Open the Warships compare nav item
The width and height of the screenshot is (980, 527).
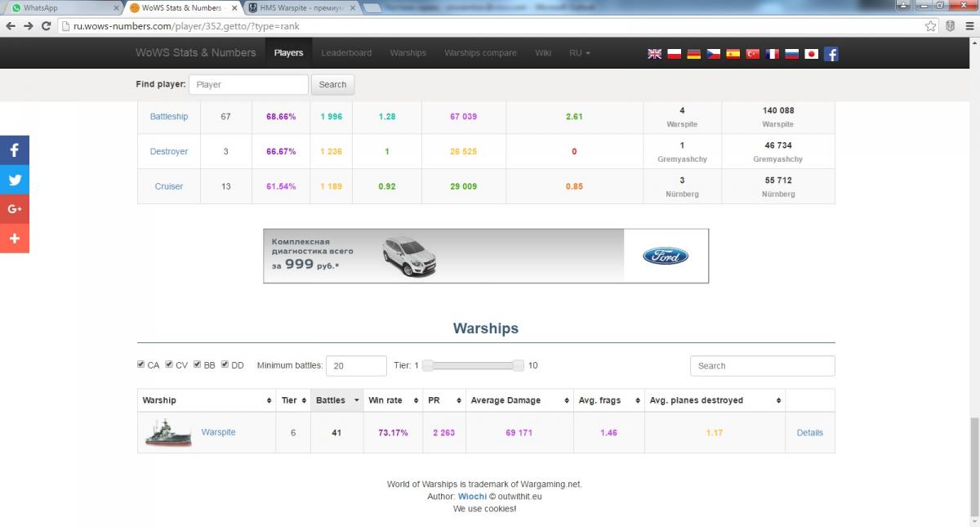[x=480, y=52]
